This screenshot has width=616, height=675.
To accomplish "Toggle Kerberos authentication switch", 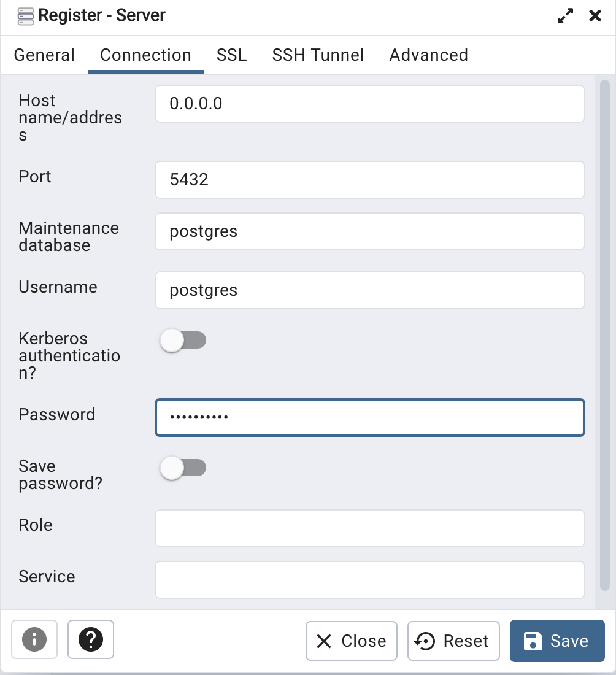I will [x=183, y=341].
